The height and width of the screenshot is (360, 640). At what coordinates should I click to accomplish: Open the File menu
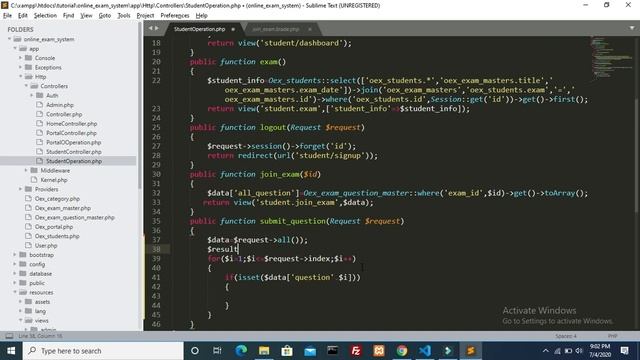tap(7, 16)
